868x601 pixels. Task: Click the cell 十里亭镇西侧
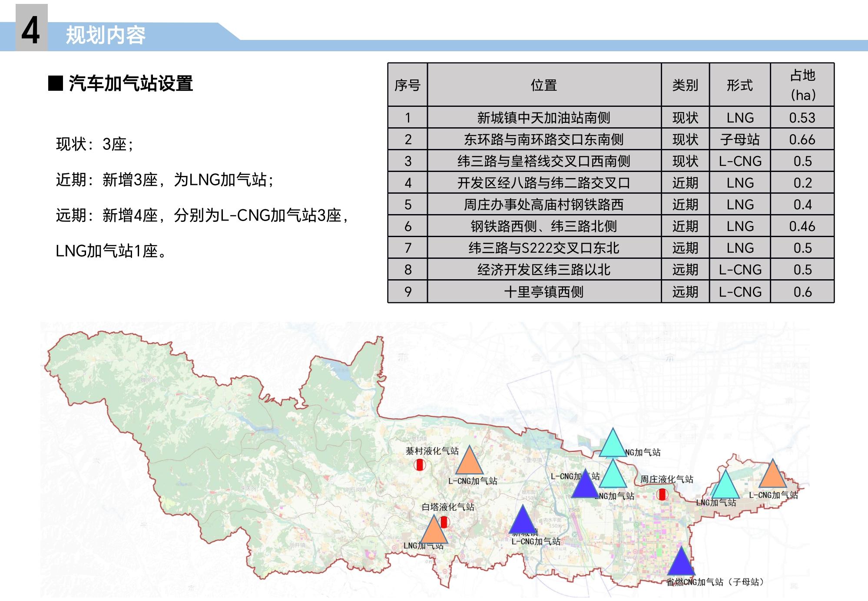[544, 292]
